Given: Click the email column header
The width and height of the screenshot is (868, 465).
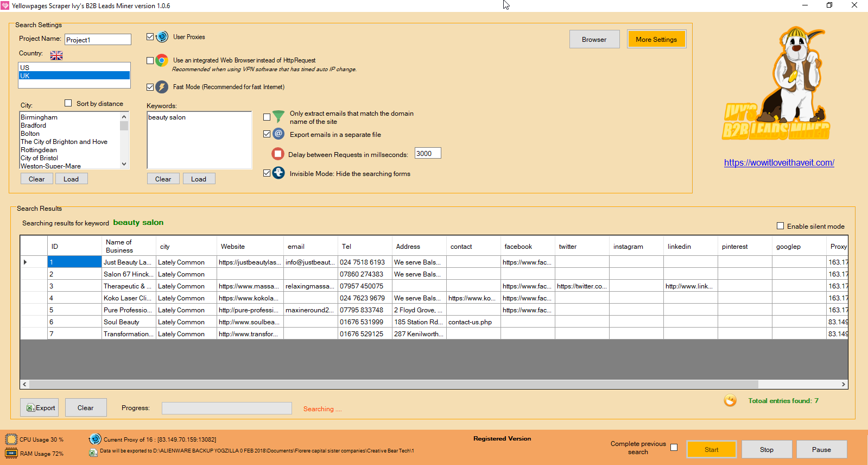Looking at the screenshot, I should point(311,246).
